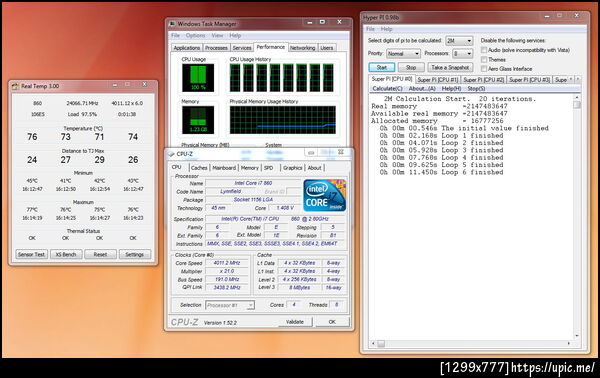The image size is (600, 378).
Task: Click the Stop(S) Super PI menu item
Action: 476,88
